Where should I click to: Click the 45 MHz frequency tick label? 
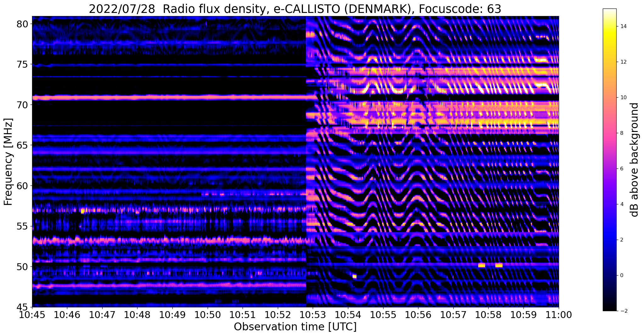pyautogui.click(x=22, y=307)
